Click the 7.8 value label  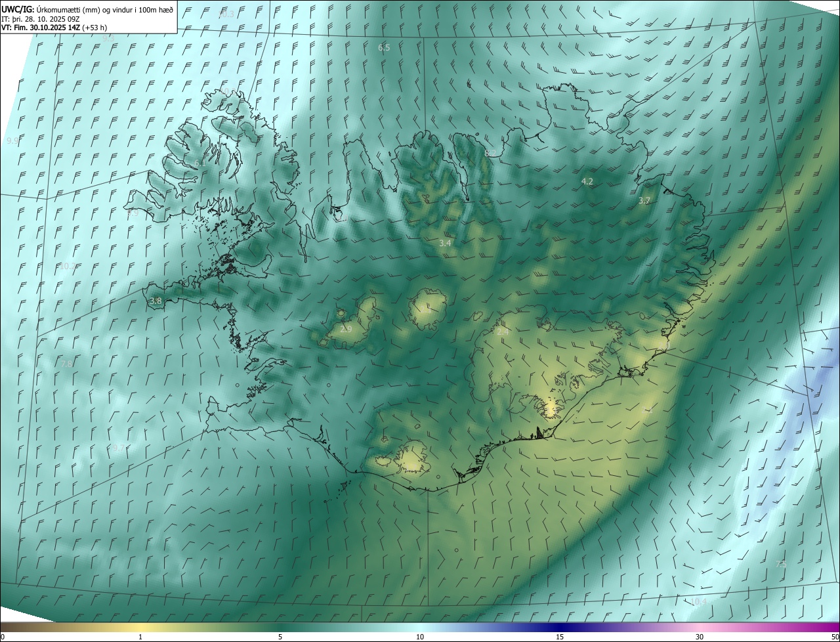66,364
